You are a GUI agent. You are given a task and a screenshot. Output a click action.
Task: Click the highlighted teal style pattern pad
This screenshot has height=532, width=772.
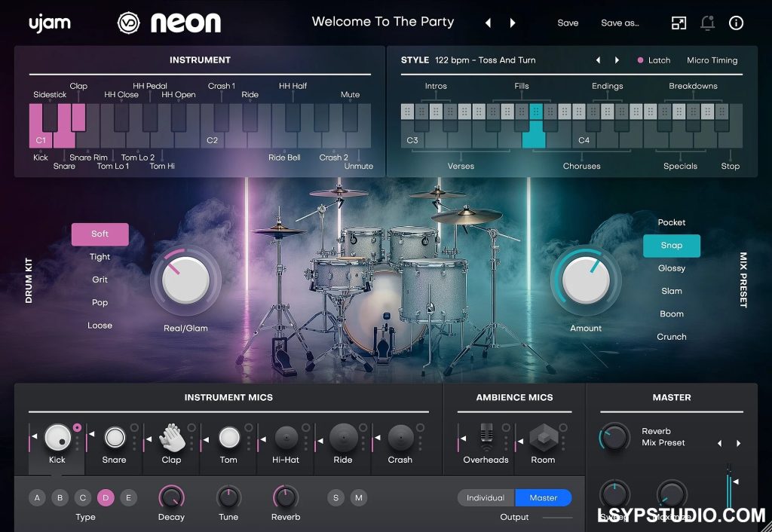pyautogui.click(x=536, y=112)
